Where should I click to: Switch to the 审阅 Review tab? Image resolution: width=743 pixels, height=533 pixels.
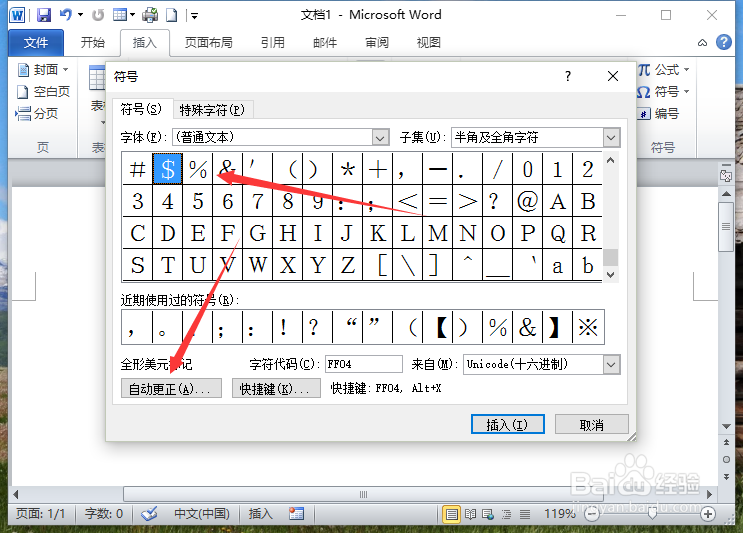coord(377,43)
